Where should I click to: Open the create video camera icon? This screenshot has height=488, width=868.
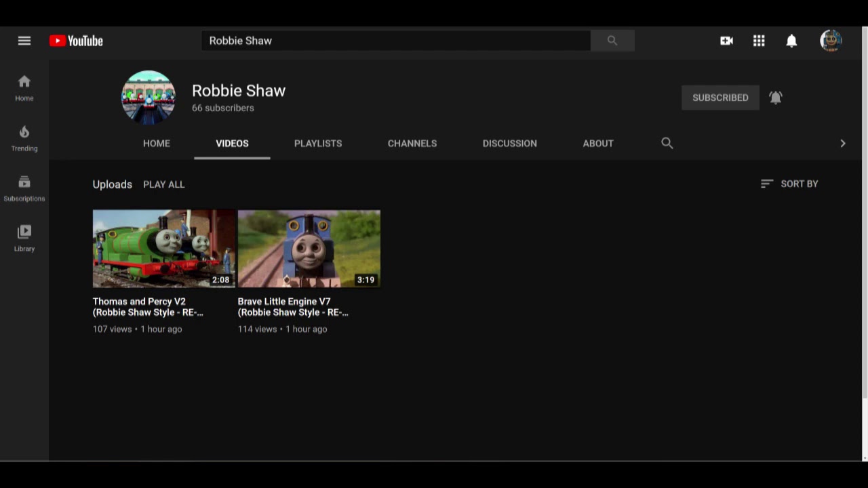coord(726,41)
